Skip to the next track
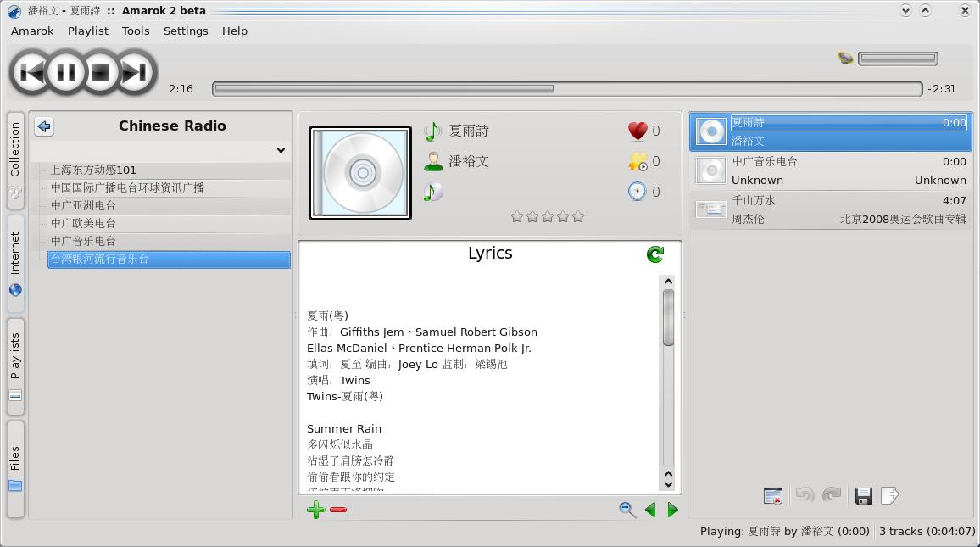This screenshot has width=980, height=547. (135, 73)
